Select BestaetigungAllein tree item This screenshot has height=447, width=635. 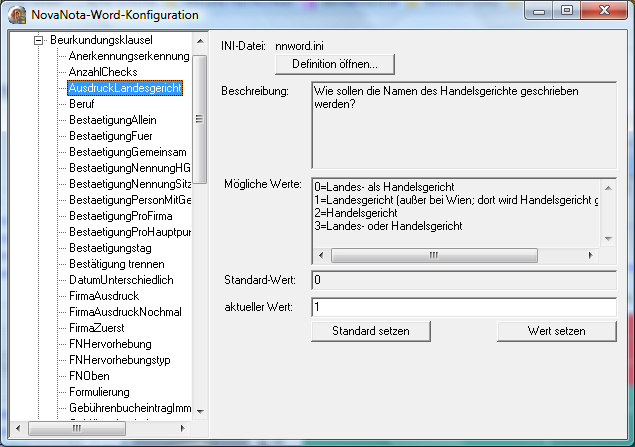click(x=113, y=120)
